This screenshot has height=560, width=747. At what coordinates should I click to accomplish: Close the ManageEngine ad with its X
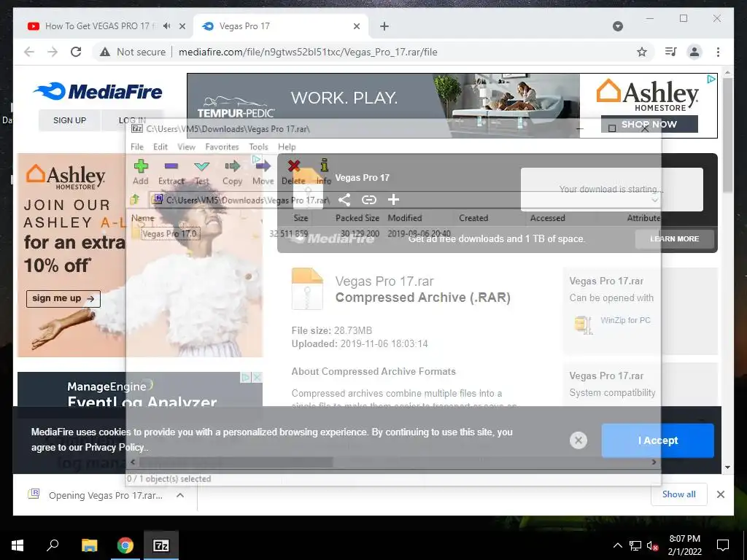pos(257,377)
